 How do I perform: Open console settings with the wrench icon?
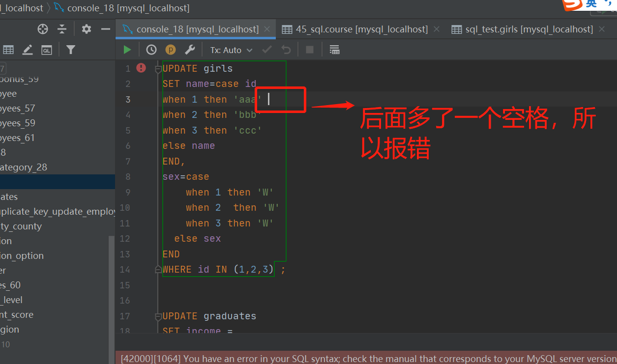190,50
